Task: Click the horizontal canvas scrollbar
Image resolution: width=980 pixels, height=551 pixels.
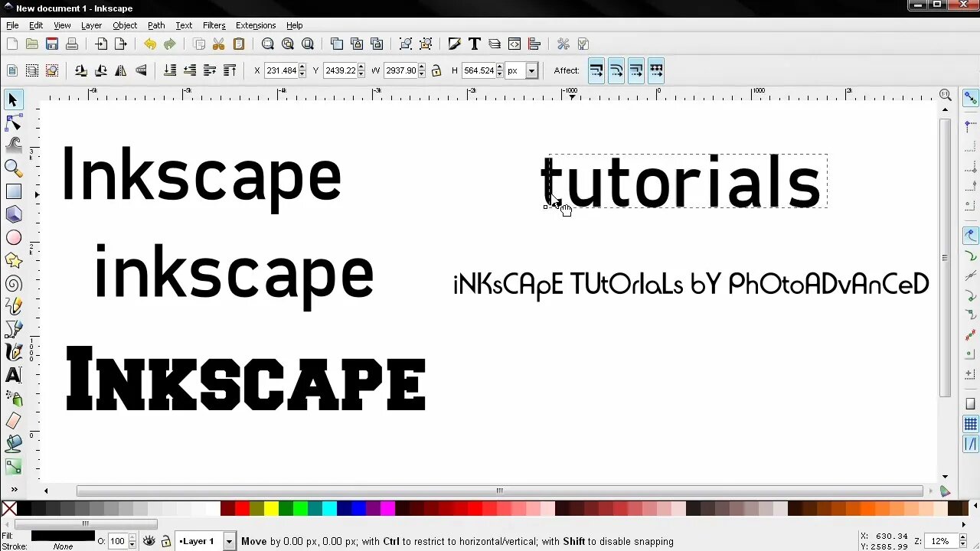Action: (499, 491)
